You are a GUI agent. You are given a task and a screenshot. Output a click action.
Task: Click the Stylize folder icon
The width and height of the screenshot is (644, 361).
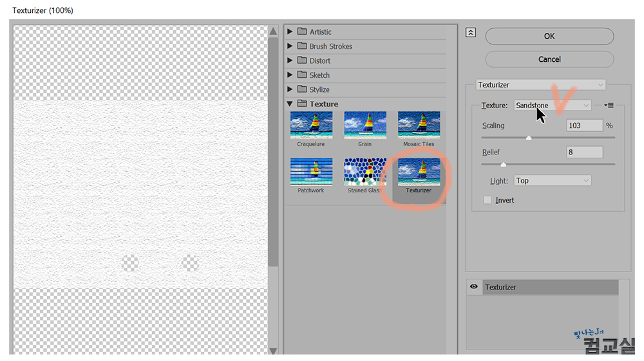(x=302, y=89)
